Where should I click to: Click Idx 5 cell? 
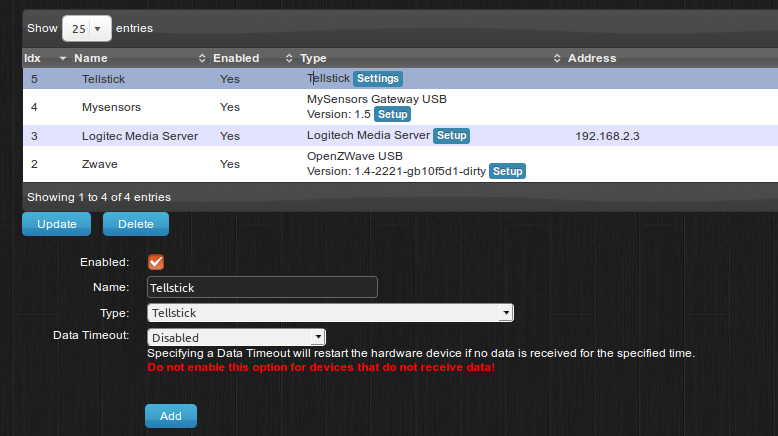tap(34, 79)
